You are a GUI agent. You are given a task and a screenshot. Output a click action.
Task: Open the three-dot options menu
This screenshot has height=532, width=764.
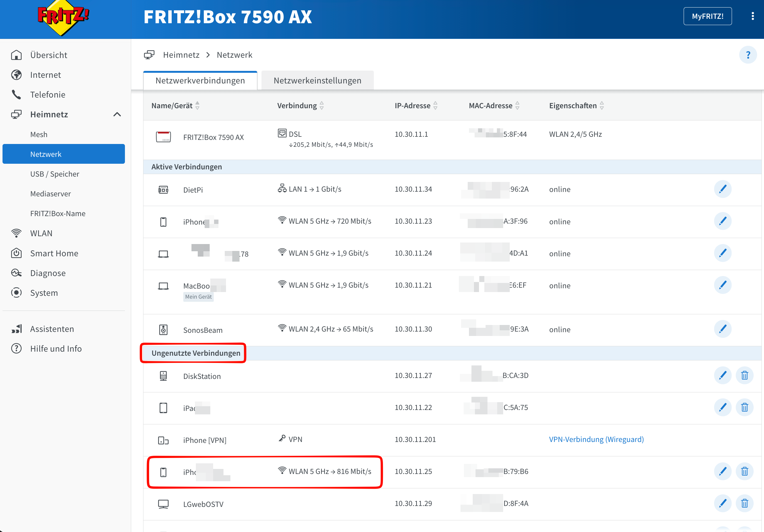point(753,16)
